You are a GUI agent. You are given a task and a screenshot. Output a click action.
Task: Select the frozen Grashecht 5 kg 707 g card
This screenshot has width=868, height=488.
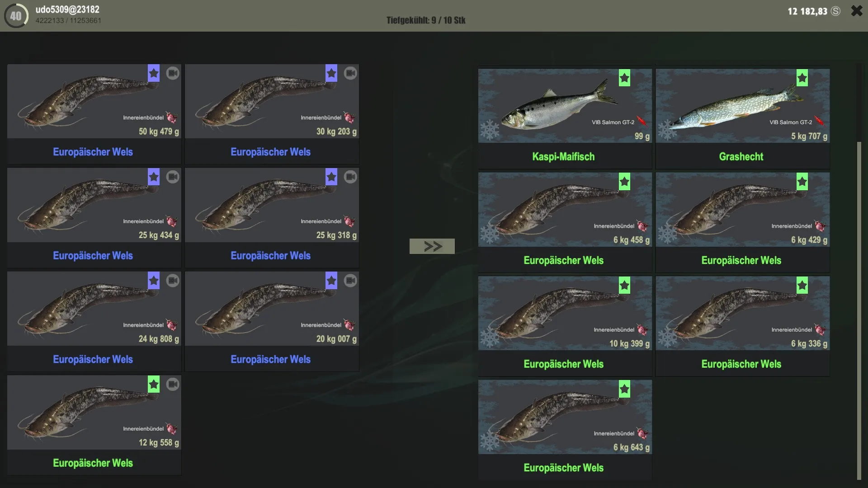pos(743,119)
